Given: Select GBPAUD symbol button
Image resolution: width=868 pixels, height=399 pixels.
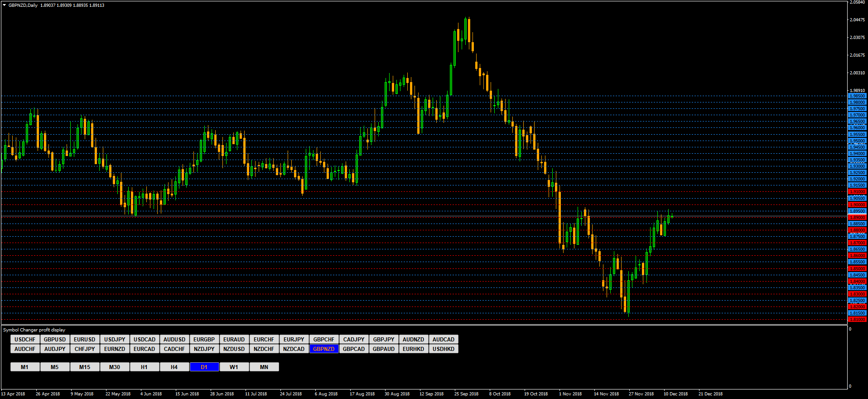Looking at the screenshot, I should [384, 349].
